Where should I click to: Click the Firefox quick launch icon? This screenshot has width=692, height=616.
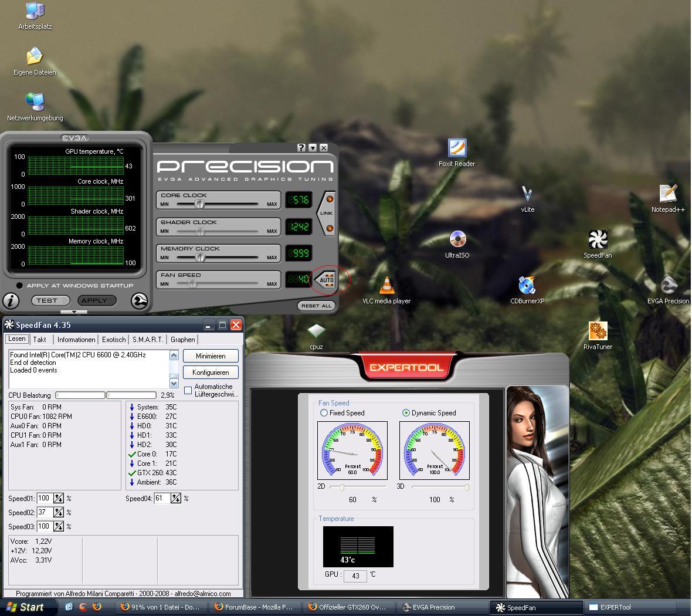pyautogui.click(x=97, y=607)
